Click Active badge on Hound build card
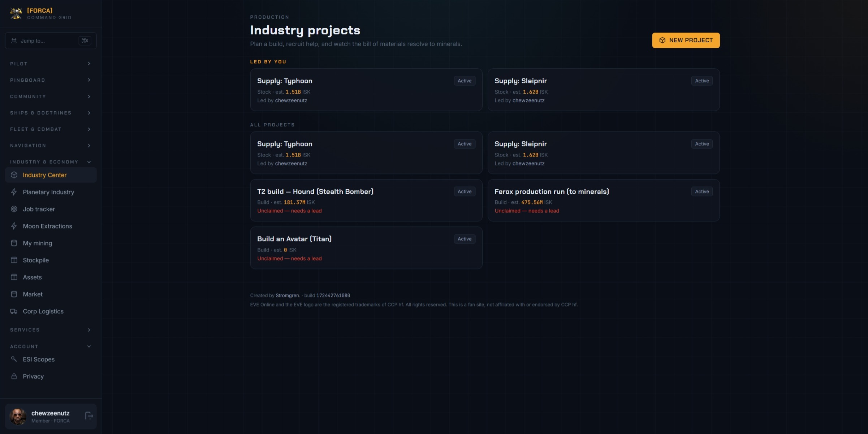The height and width of the screenshot is (434, 868). (465, 192)
